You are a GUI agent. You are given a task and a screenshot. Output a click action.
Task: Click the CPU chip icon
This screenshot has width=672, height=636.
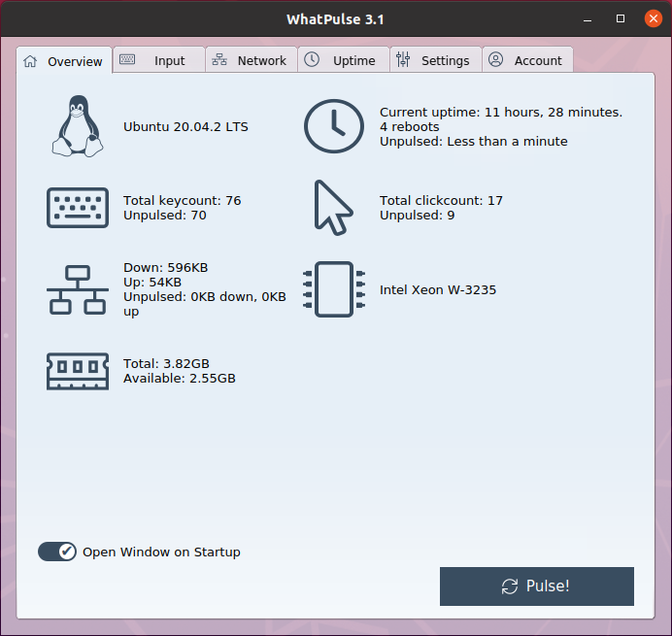tap(333, 289)
